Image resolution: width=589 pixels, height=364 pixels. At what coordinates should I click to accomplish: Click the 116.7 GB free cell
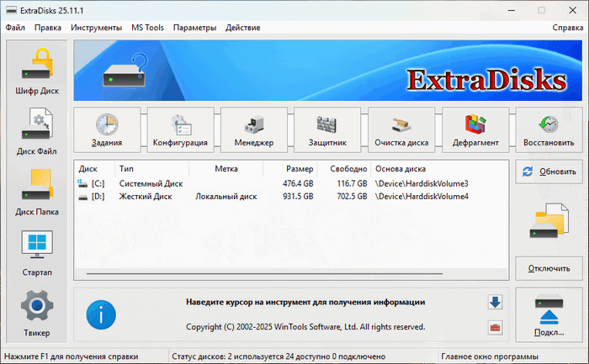(x=352, y=183)
